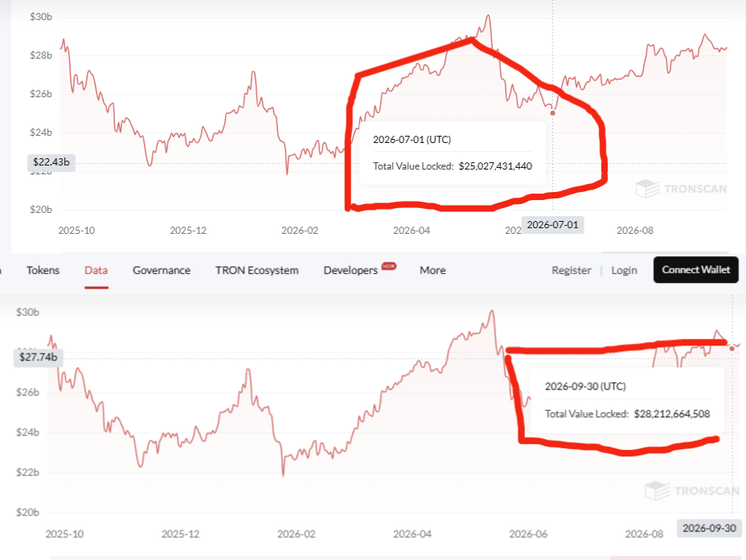Click the Register link
Image resolution: width=746 pixels, height=560 pixels.
point(572,270)
